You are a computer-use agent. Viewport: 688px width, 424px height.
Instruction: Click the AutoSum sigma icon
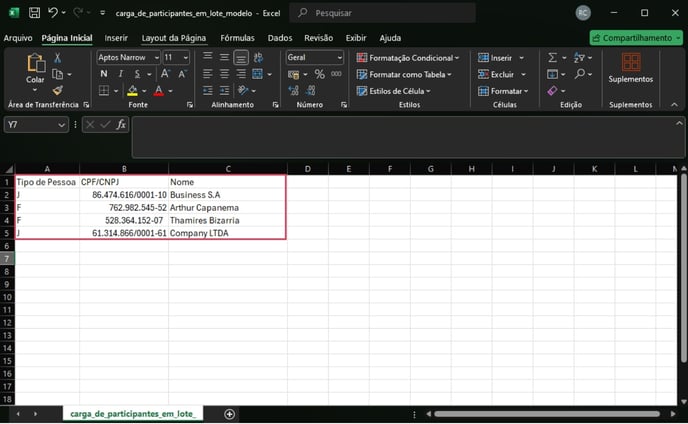pyautogui.click(x=552, y=57)
